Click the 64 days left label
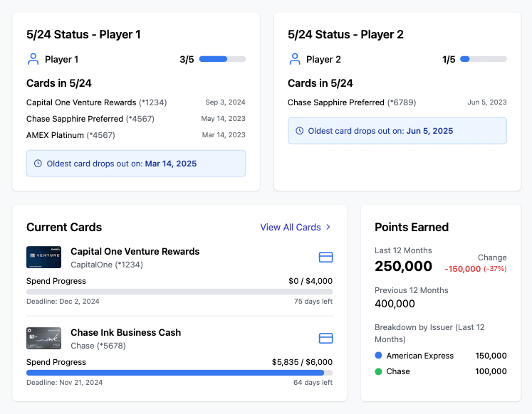Image resolution: width=532 pixels, height=414 pixels. tap(313, 382)
